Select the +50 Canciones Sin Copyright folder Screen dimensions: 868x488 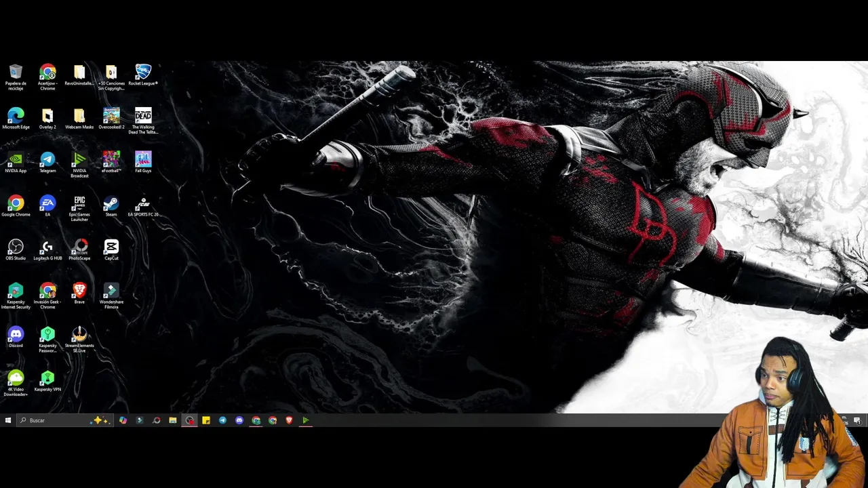[x=111, y=77]
